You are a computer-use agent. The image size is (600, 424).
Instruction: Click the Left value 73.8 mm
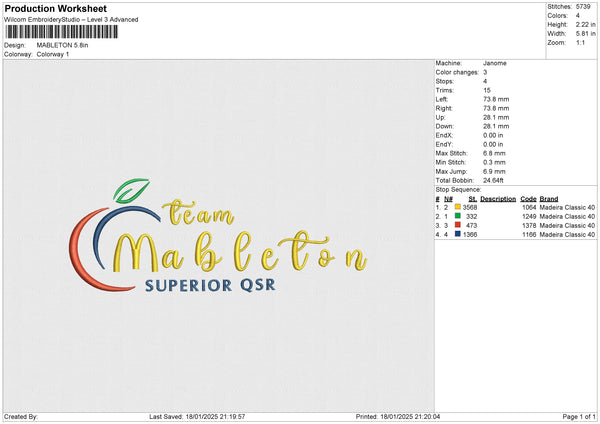pyautogui.click(x=496, y=99)
